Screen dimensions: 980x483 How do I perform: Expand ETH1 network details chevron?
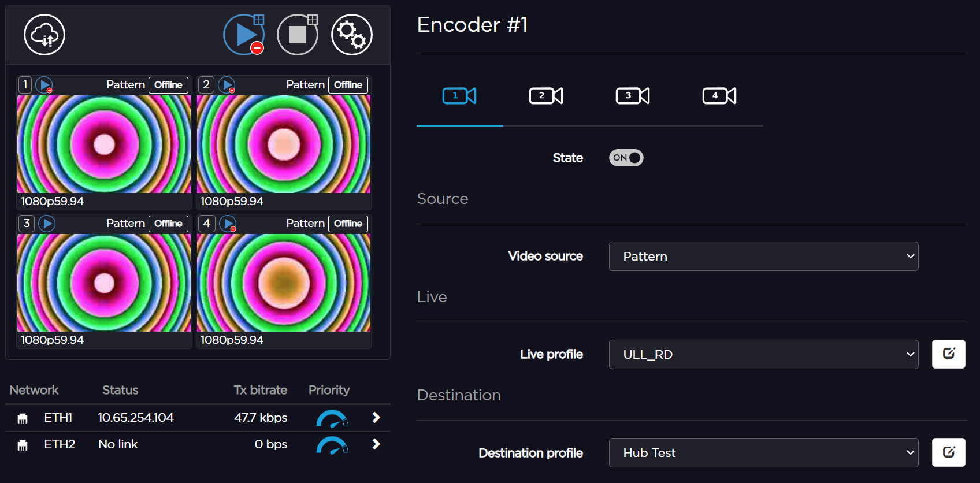[x=376, y=418]
